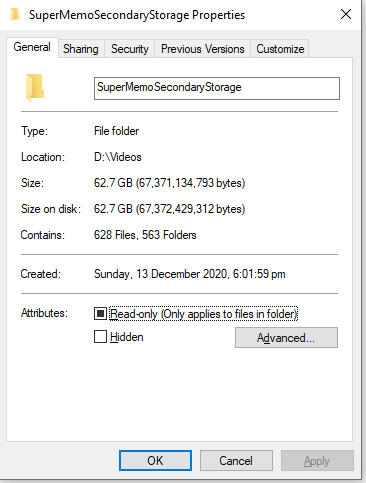This screenshot has height=483, width=366.
Task: Open the Advanced attributes dialog
Action: [286, 338]
